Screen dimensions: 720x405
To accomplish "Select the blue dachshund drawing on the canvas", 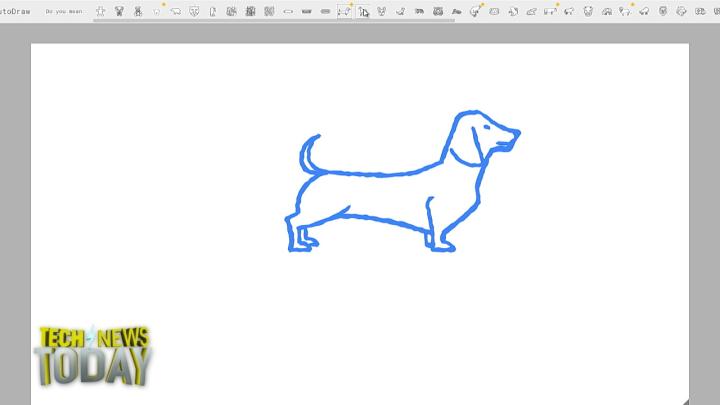I will click(x=402, y=181).
